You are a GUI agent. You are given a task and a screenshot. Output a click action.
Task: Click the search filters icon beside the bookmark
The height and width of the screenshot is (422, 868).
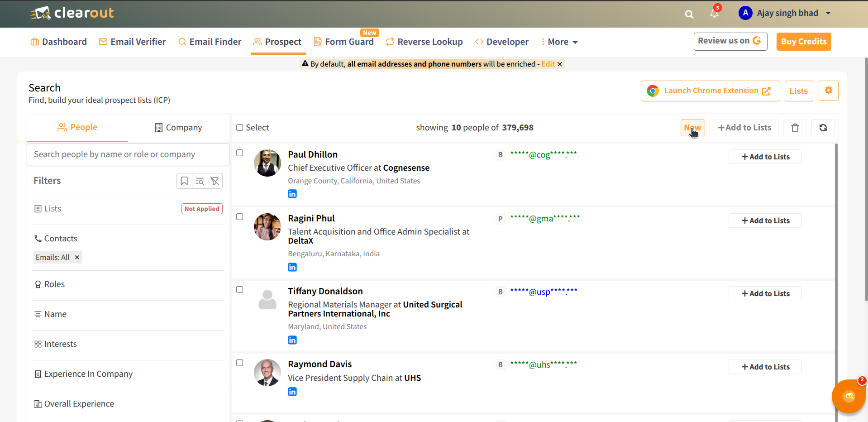click(200, 181)
